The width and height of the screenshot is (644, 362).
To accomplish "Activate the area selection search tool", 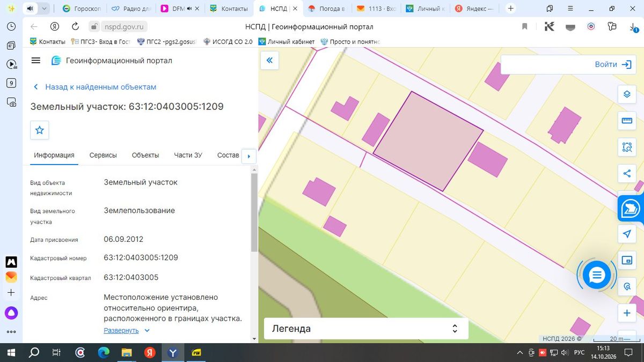I will 626,147.
